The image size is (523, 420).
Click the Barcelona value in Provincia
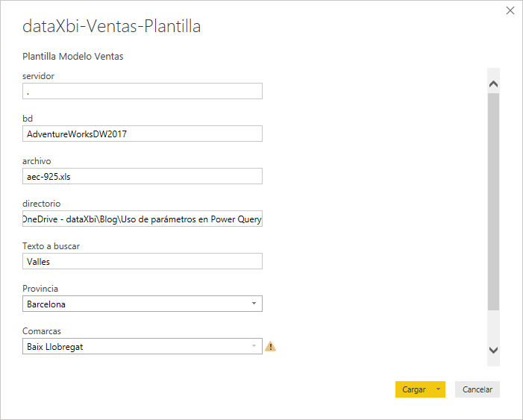click(46, 304)
